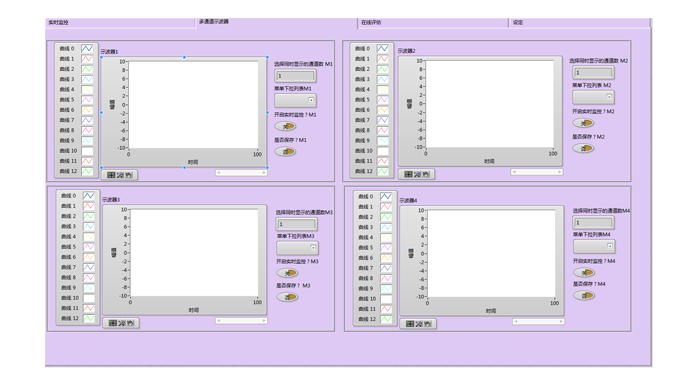
Task: Select pan hand tool under 示波器1 graph
Action: [129, 175]
